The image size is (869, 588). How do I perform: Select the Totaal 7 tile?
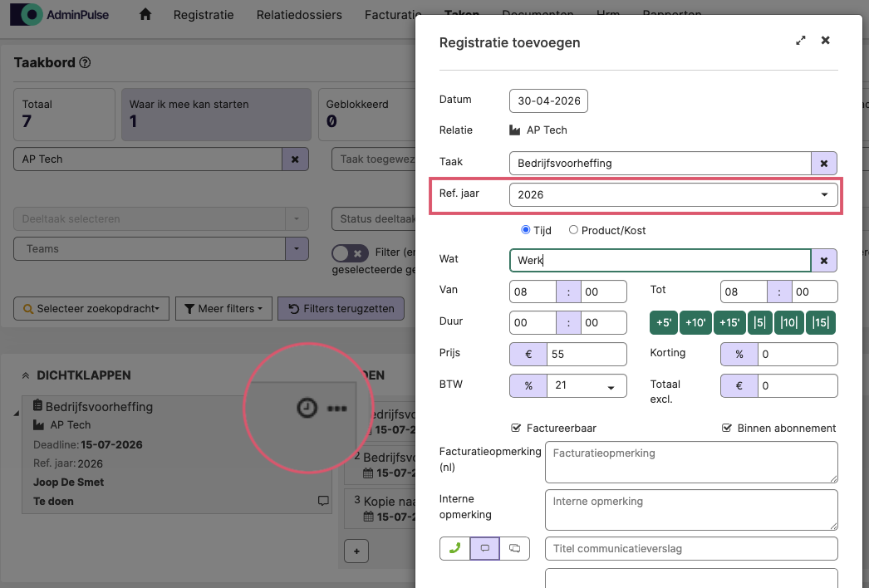point(64,114)
